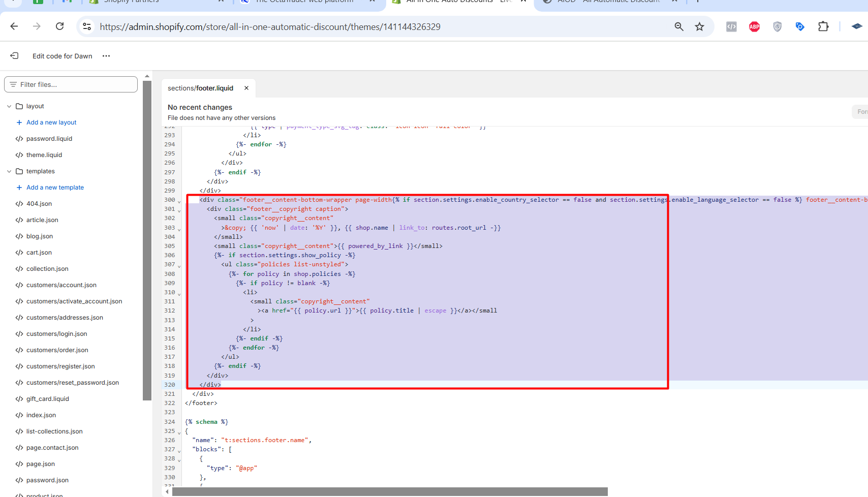Click line number 320 in gutter
868x497 pixels.
[170, 385]
